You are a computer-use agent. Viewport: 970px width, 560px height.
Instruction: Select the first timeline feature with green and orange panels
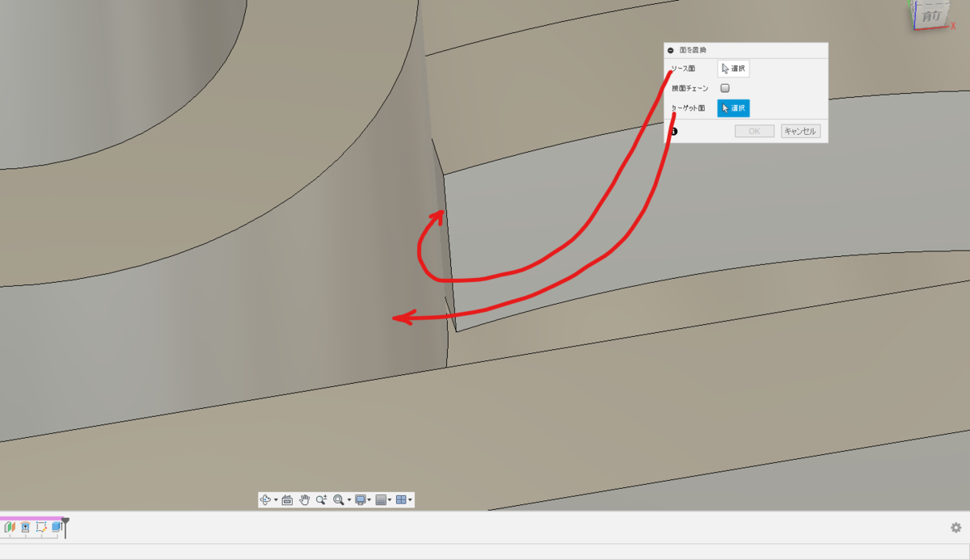[10, 527]
